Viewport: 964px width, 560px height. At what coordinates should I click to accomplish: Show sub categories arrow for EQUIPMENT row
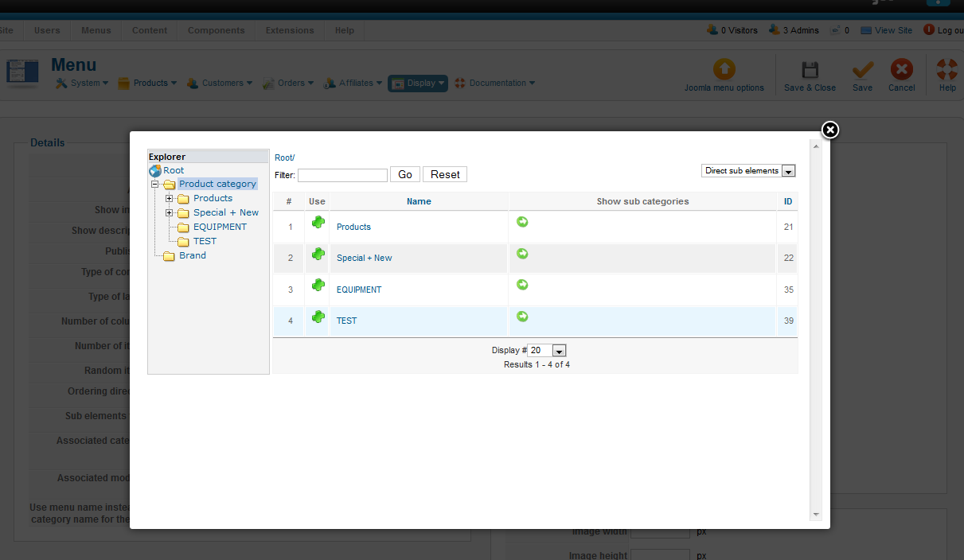[522, 285]
